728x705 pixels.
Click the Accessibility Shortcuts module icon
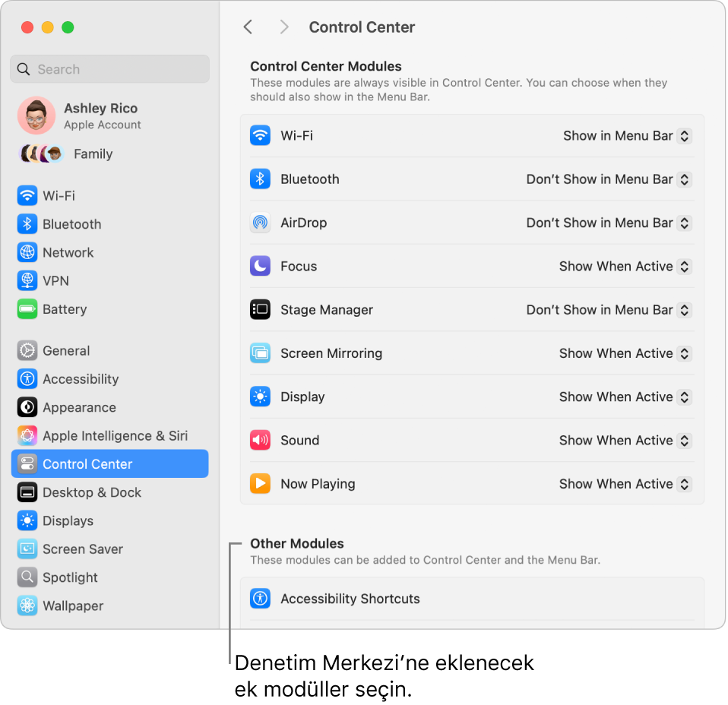pyautogui.click(x=260, y=598)
